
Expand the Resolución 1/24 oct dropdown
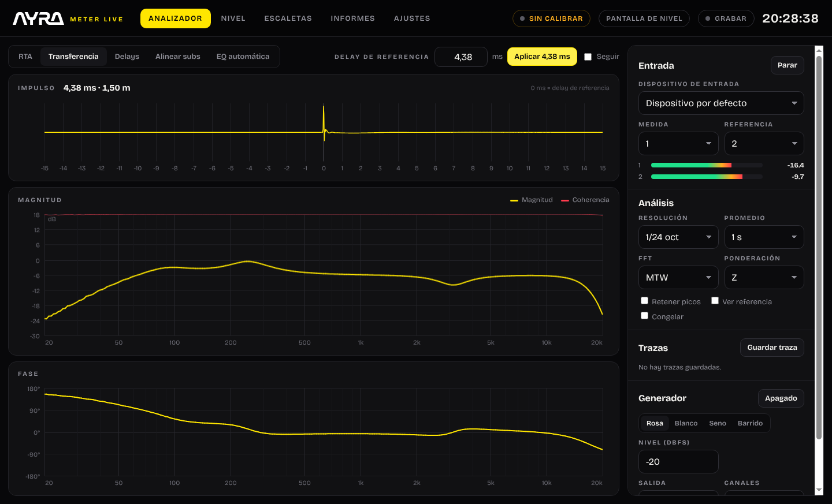[x=678, y=237]
